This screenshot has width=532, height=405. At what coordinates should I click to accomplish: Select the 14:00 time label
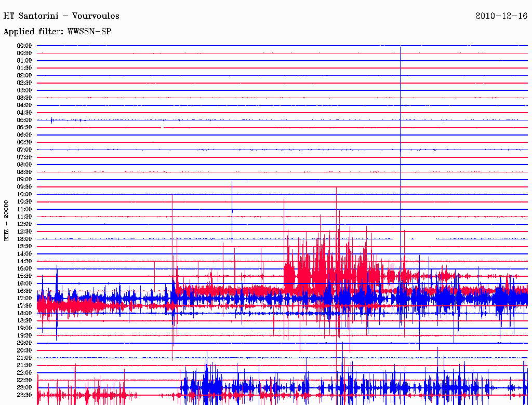pos(24,254)
